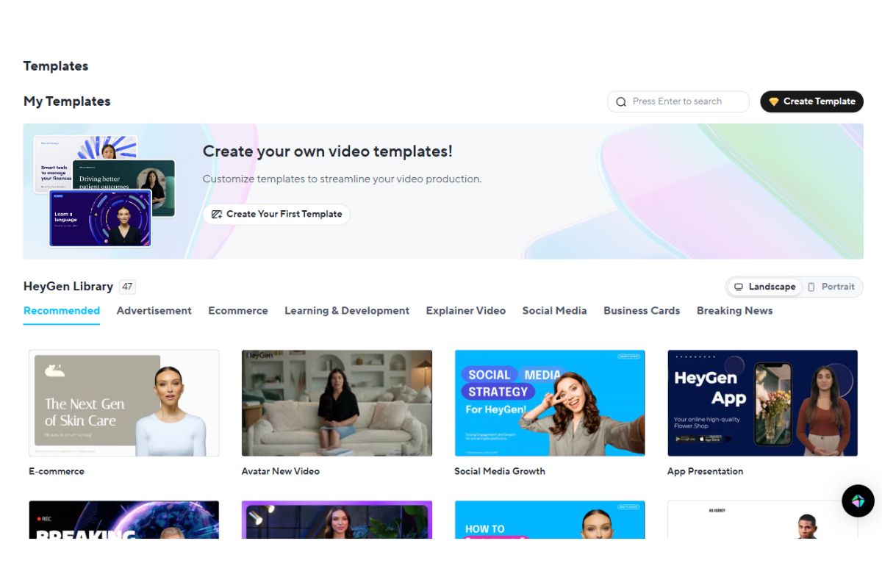Open the Explainer Video tab
This screenshot has width=882, height=588.
[465, 311]
